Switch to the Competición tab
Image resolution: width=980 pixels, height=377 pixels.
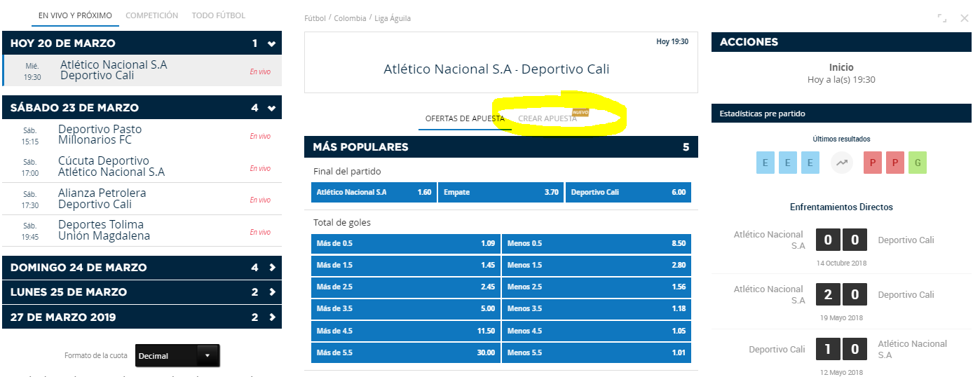(x=151, y=15)
